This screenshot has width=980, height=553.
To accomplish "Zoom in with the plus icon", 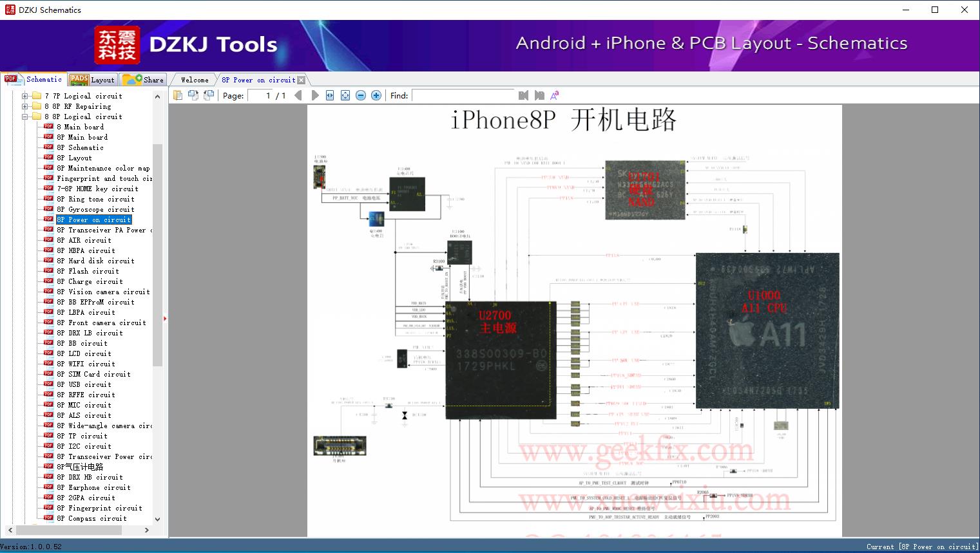I will point(376,95).
